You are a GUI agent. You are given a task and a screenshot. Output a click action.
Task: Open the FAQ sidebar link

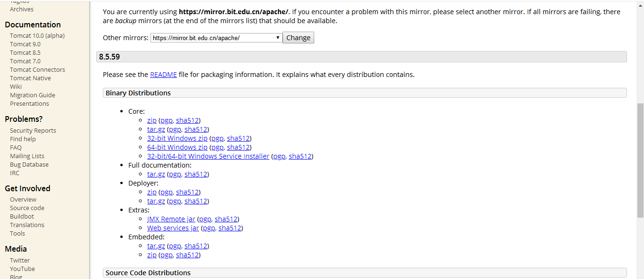coord(16,147)
